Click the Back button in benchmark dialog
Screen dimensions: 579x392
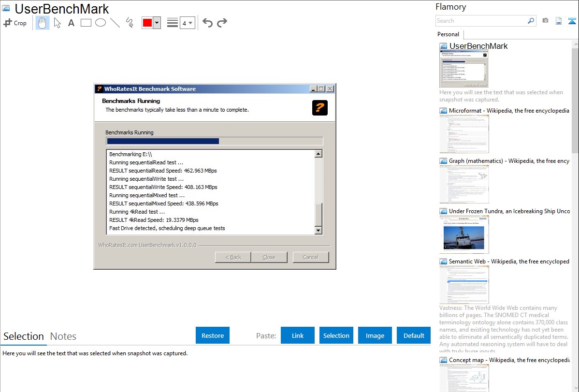click(233, 257)
